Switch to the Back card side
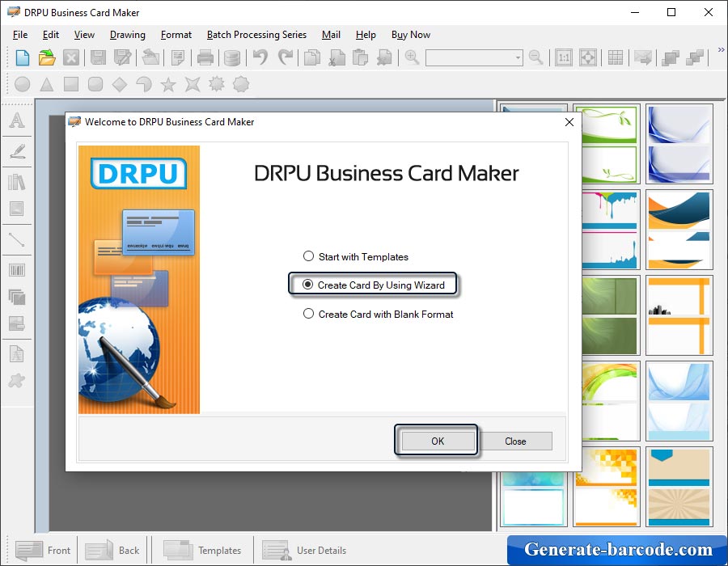 pyautogui.click(x=112, y=550)
